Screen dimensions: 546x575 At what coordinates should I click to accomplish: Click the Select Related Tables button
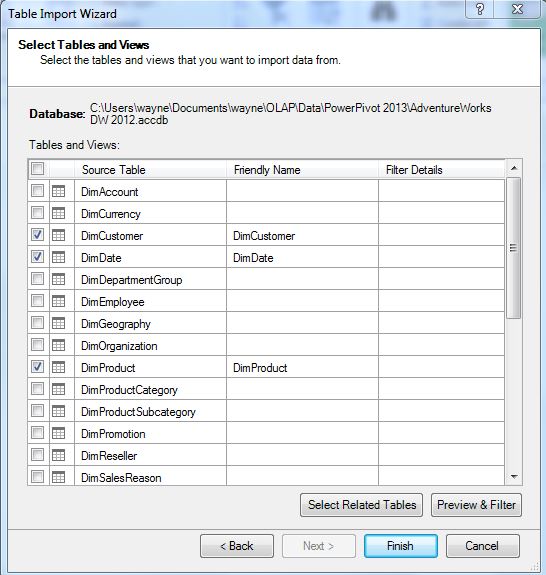tap(362, 505)
